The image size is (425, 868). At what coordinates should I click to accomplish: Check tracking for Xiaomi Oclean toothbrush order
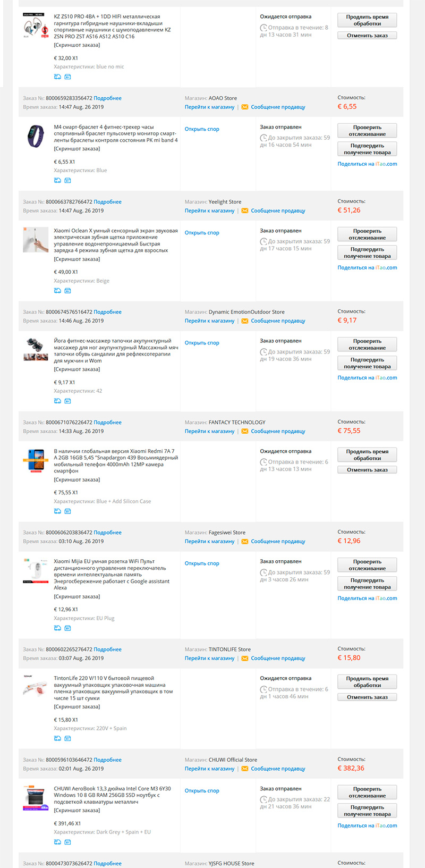click(367, 234)
